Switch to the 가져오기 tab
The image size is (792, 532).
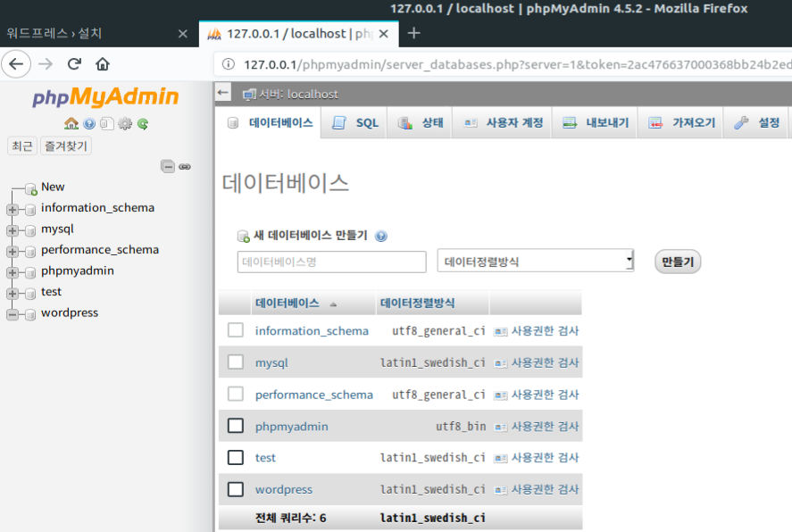coord(682,122)
